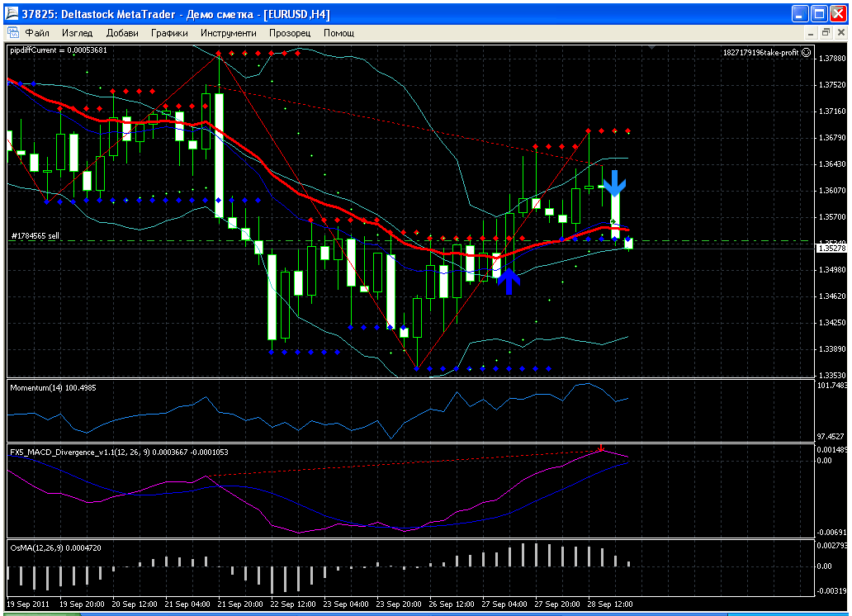The height and width of the screenshot is (616, 852).
Task: Click the expert advisor smiley face icon
Action: 807,52
